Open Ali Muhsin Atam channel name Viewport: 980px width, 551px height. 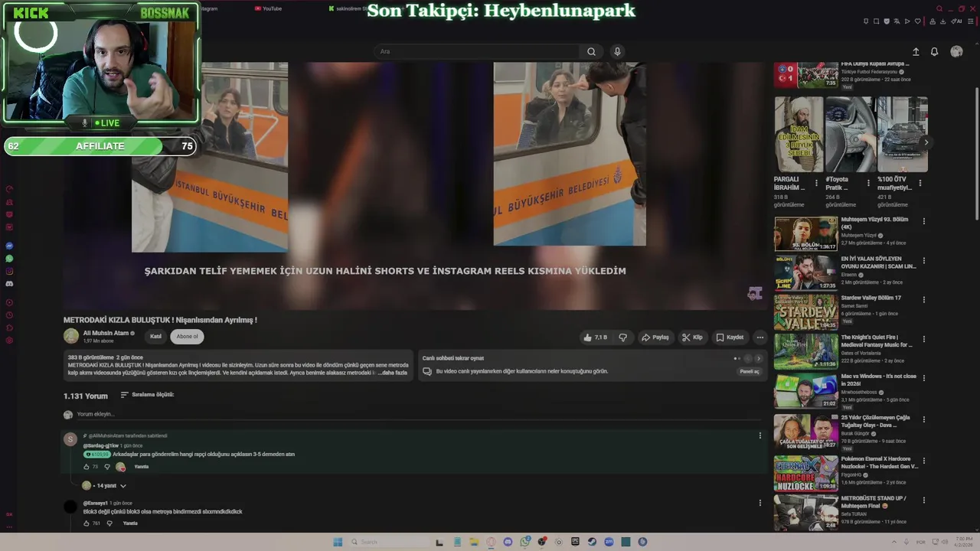pos(106,333)
